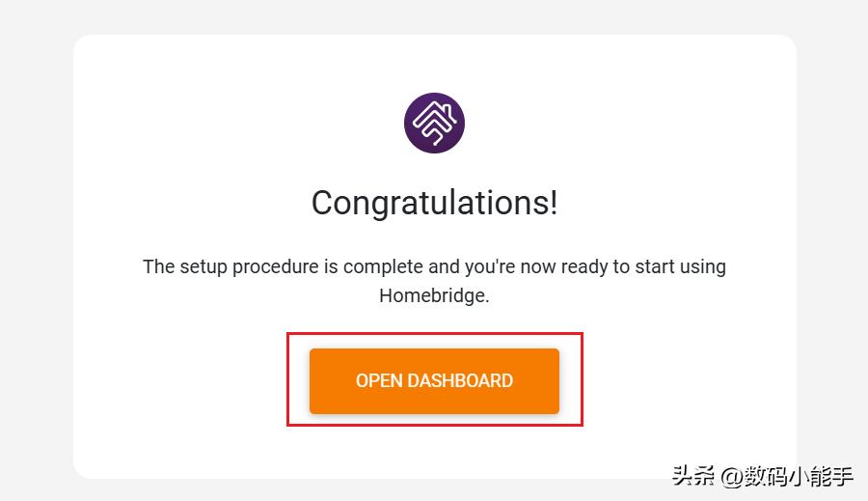Click the phrase "ready to start using"
The height and width of the screenshot is (501, 868).
pyautogui.click(x=643, y=266)
